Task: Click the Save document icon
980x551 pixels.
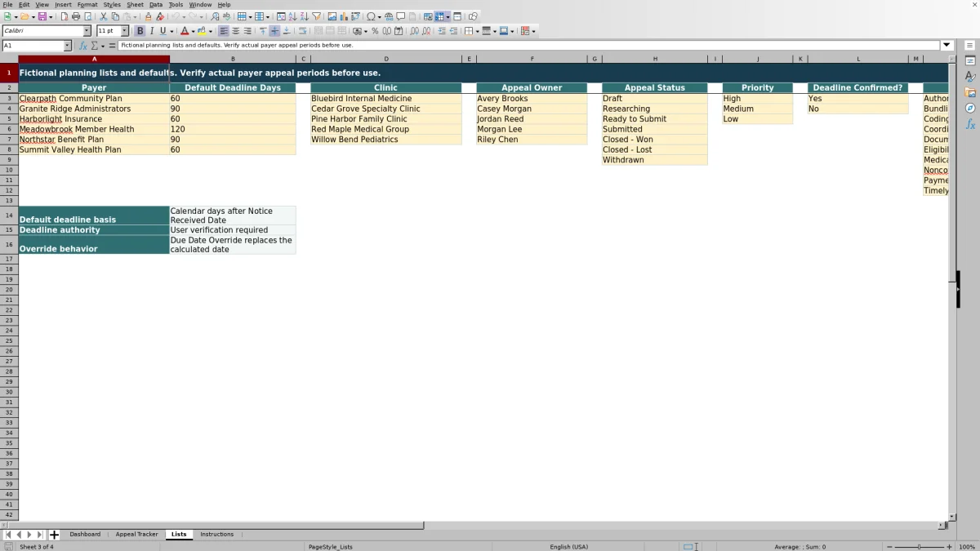Action: pos(42,16)
